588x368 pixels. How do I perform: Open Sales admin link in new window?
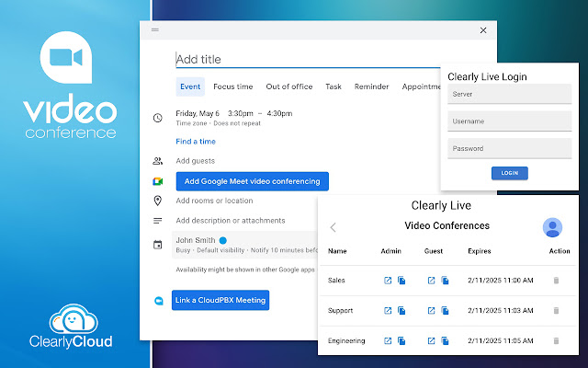pyautogui.click(x=388, y=280)
